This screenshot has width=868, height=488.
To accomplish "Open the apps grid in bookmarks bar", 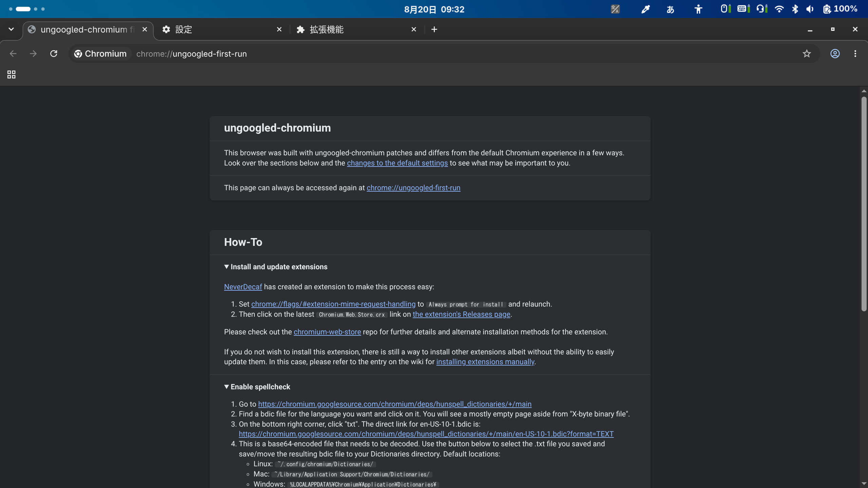I will pyautogui.click(x=12, y=74).
